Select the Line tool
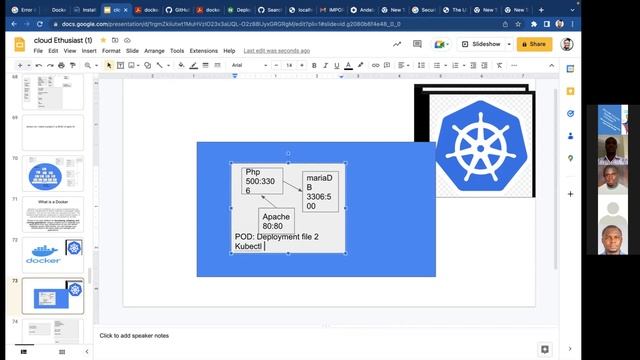 point(160,65)
